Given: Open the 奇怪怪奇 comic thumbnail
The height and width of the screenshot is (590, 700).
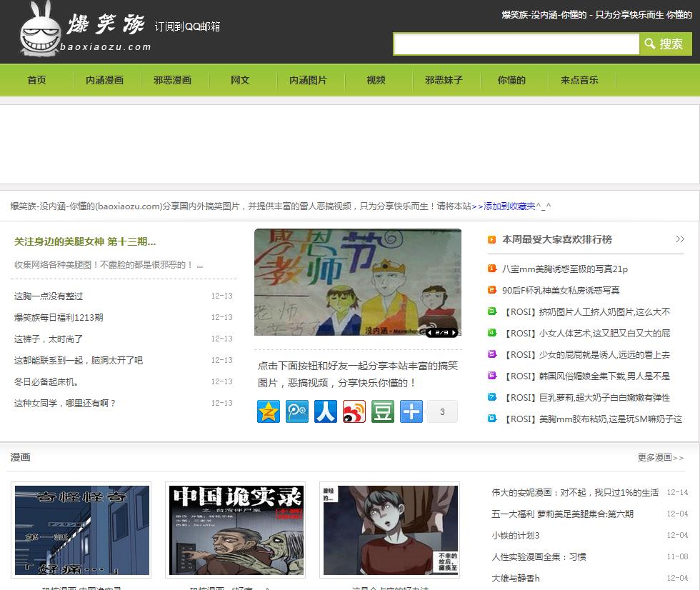Looking at the screenshot, I should tap(81, 530).
